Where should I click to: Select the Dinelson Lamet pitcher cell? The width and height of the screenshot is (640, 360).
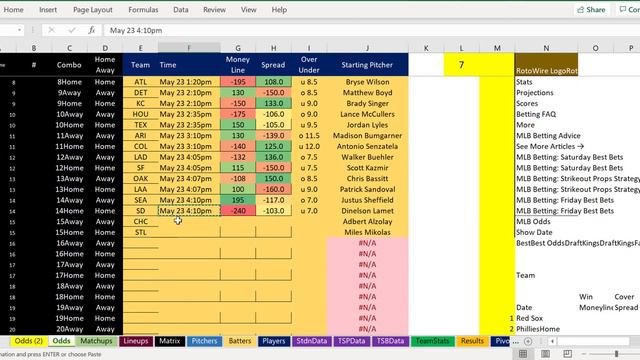367,211
